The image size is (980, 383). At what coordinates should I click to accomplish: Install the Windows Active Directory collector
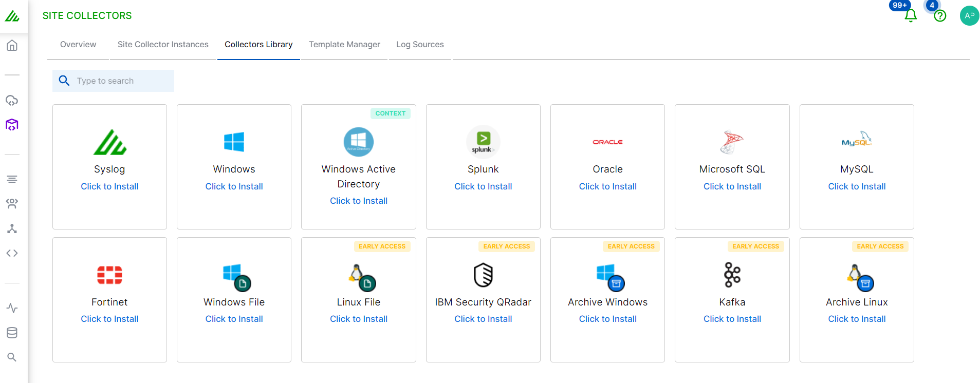358,201
